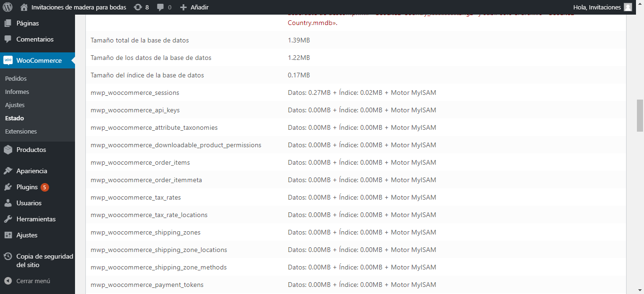This screenshot has width=644, height=294.
Task: Select mwp_woocommerce_payment_tokens row name
Action: (x=147, y=285)
